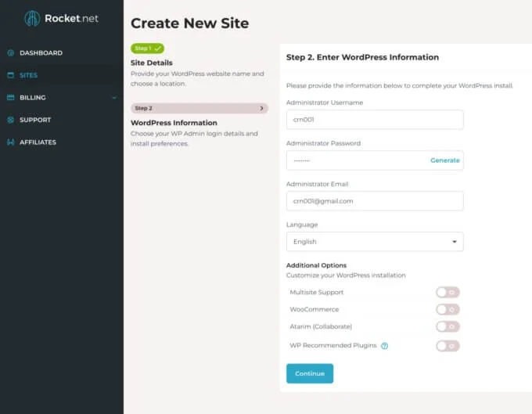Viewport: 532px width, 414px height.
Task: Open Dashboard from the sidebar
Action: coord(41,53)
